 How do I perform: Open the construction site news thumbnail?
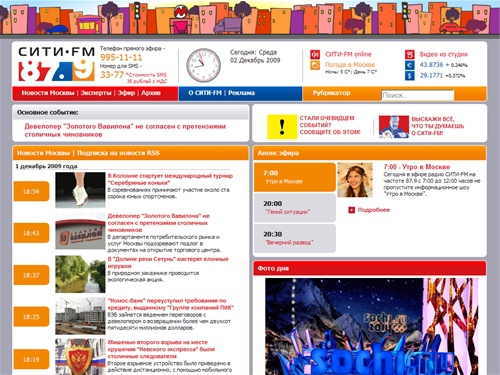80,316
